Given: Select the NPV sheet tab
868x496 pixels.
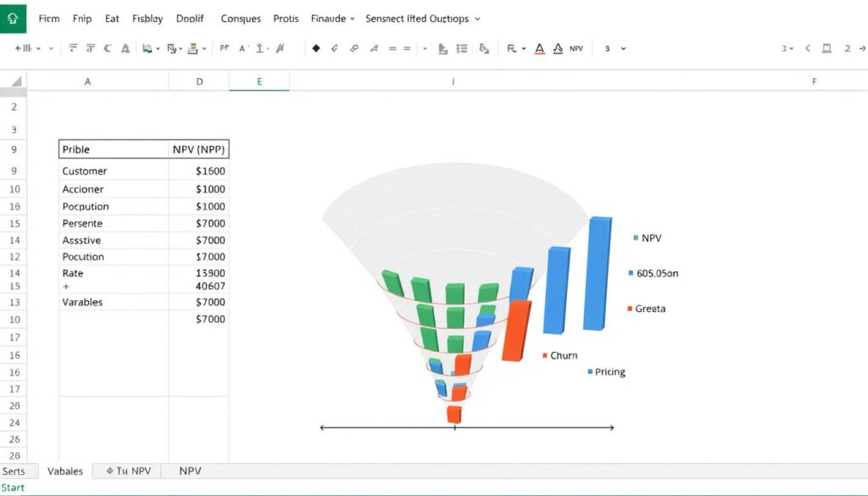Looking at the screenshot, I should [190, 471].
